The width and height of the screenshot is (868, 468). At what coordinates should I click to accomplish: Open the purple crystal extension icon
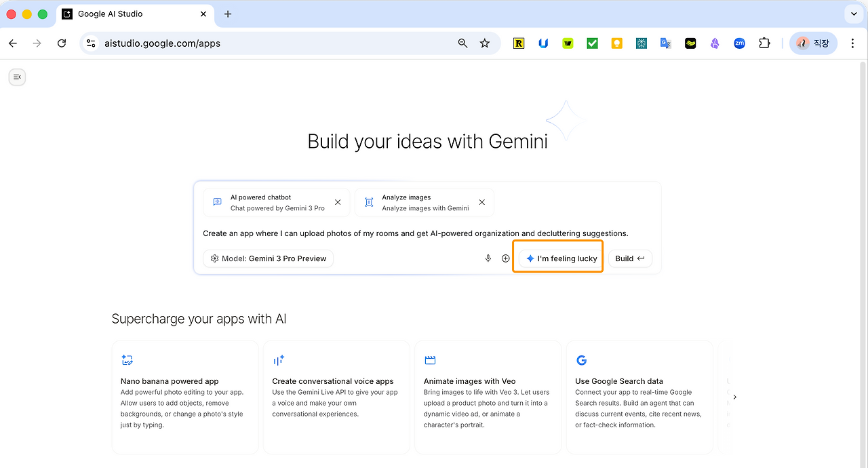pyautogui.click(x=715, y=43)
